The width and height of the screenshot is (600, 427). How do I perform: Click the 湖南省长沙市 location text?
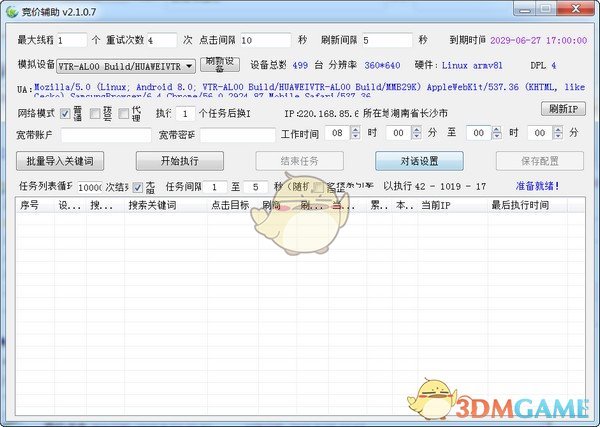coord(419,113)
